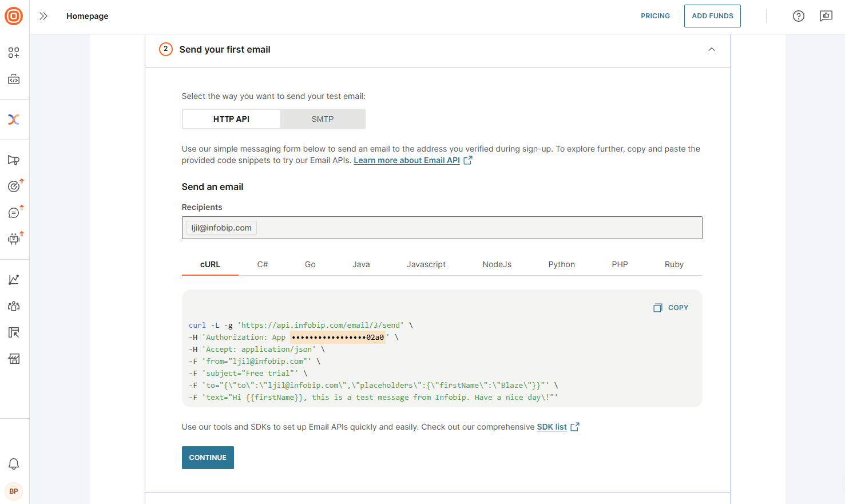The image size is (845, 504).
Task: Click the COPY code button
Action: pos(671,308)
